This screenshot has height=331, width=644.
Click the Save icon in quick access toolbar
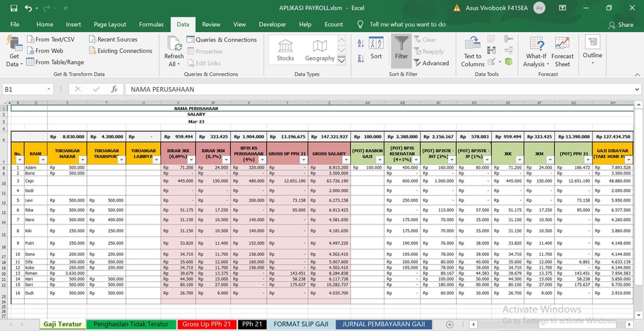13,8
